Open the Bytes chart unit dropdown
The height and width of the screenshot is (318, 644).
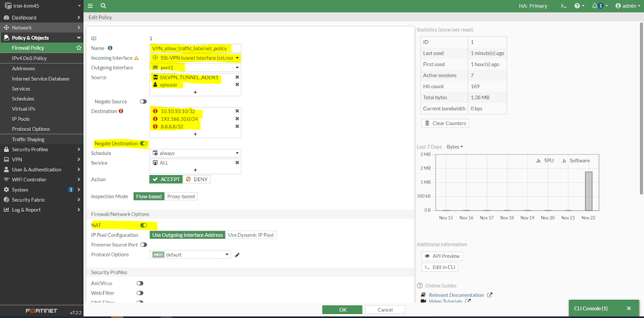click(x=455, y=147)
